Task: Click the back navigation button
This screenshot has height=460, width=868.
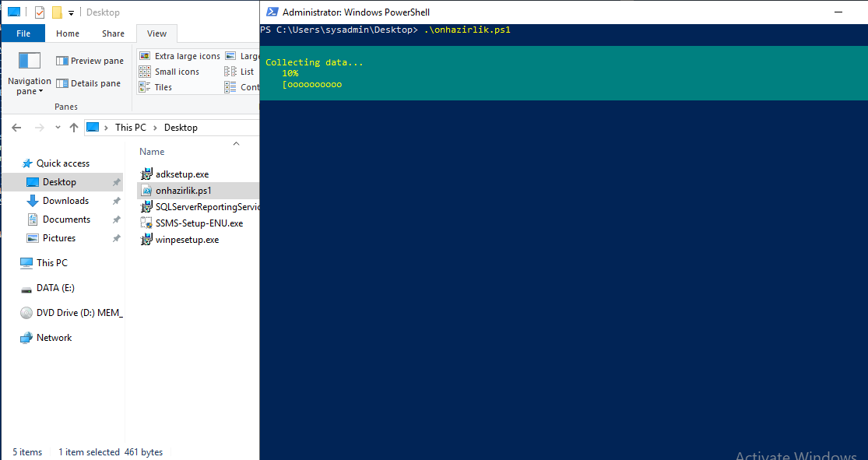Action: click(x=16, y=127)
